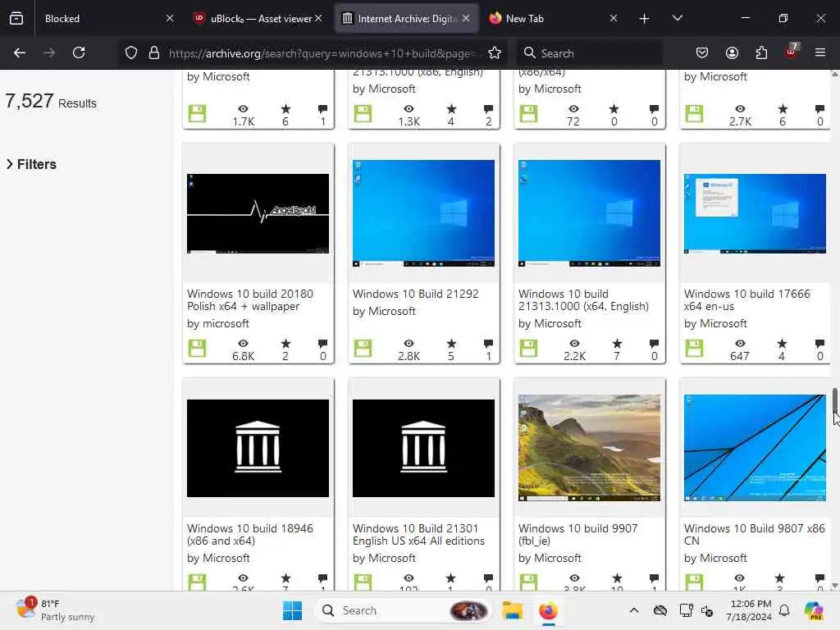Image resolution: width=840 pixels, height=630 pixels.
Task: Click the software floppy icon for Build 21292
Action: (x=363, y=348)
